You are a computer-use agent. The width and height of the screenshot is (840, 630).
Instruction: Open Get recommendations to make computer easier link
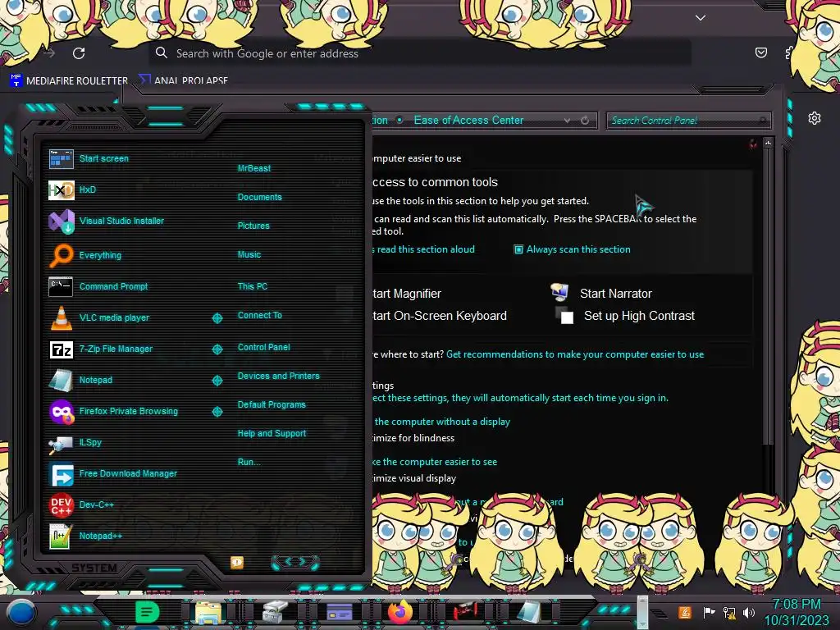(575, 354)
